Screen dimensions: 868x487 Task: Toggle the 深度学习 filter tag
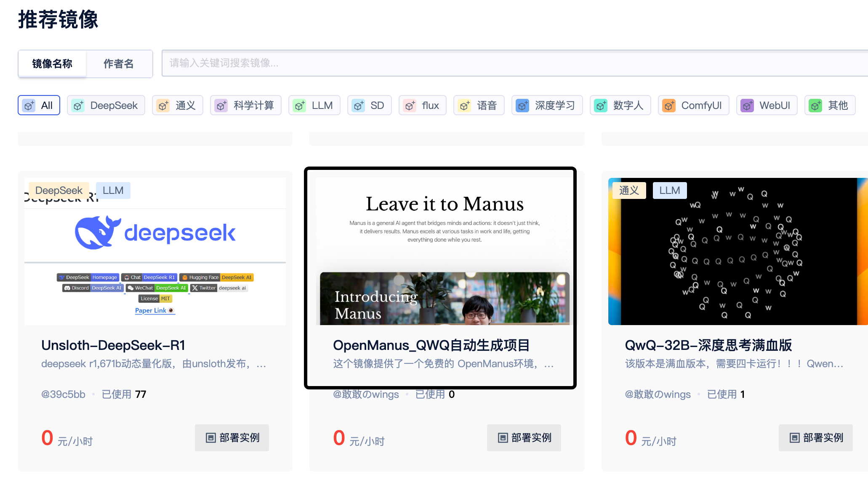[547, 106]
